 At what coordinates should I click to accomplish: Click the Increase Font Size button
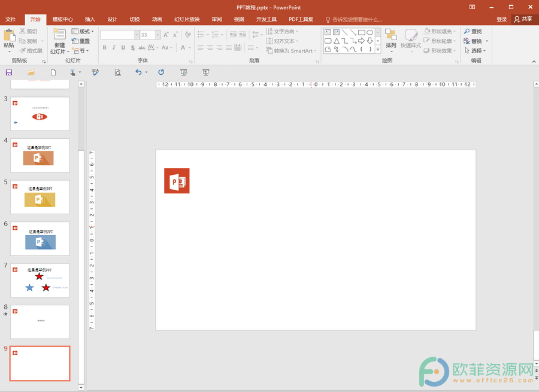(x=166, y=35)
